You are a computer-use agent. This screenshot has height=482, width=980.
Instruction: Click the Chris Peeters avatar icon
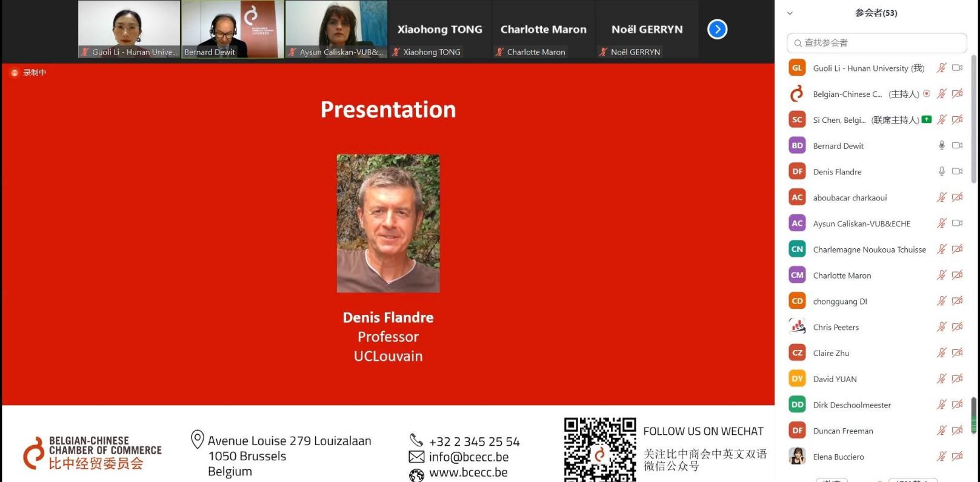click(x=797, y=327)
